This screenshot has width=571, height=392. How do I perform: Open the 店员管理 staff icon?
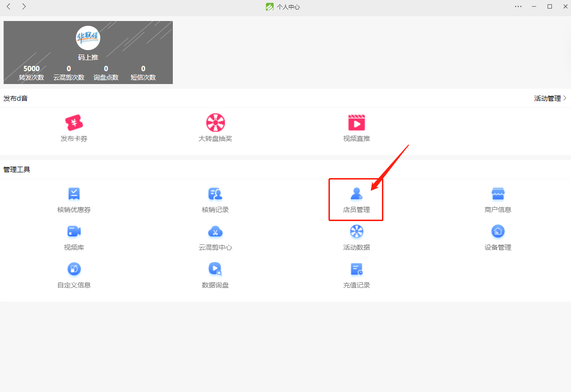coord(357,194)
